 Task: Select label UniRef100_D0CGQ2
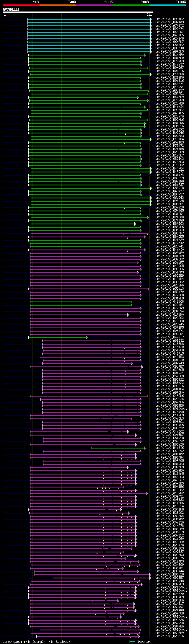coord(170,318)
